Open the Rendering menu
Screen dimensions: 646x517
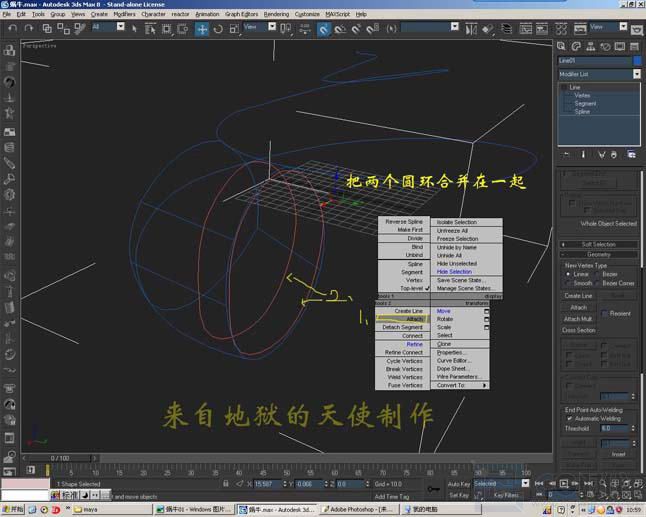[x=276, y=14]
